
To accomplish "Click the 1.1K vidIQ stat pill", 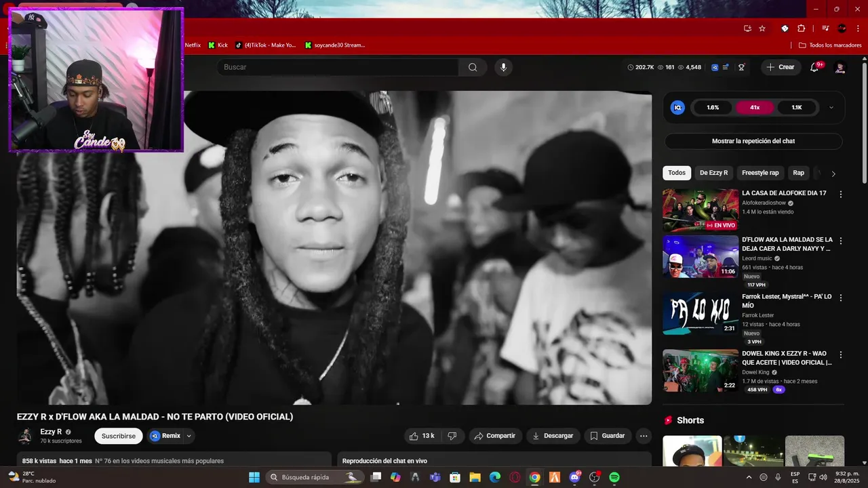I will (797, 107).
